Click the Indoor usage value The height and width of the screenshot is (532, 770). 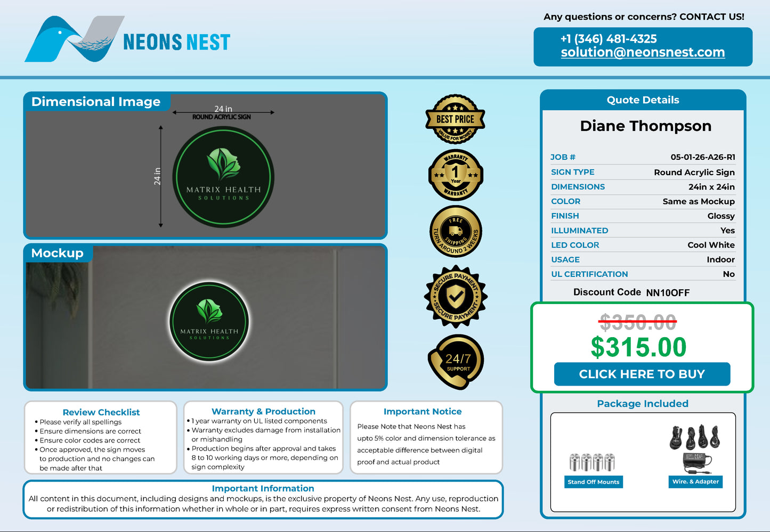(x=720, y=259)
